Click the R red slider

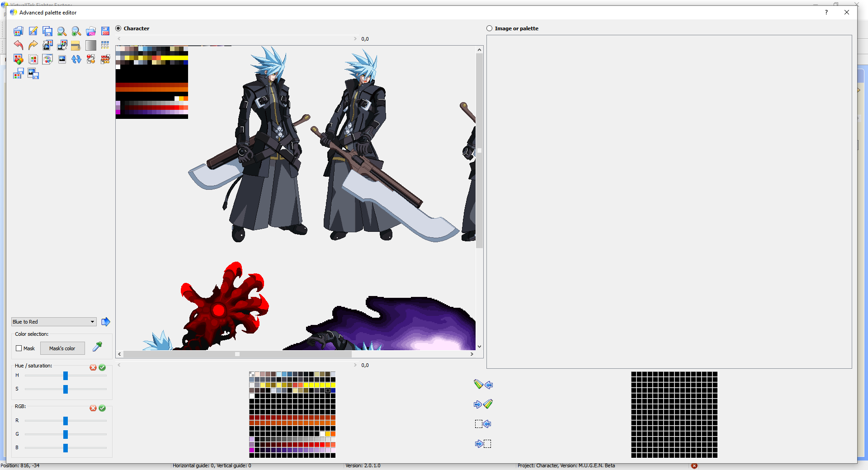click(66, 421)
